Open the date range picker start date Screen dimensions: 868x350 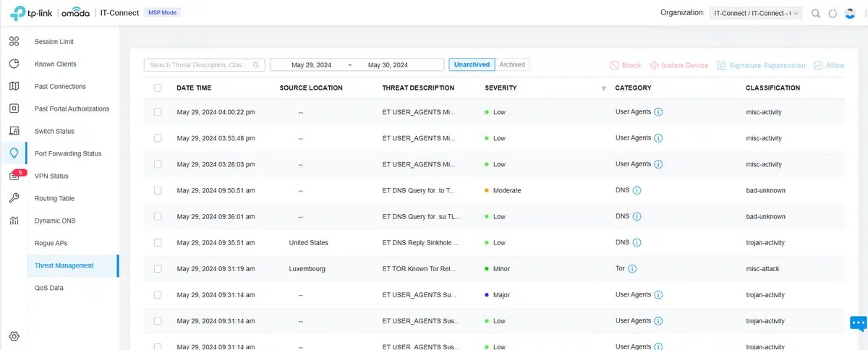(311, 65)
